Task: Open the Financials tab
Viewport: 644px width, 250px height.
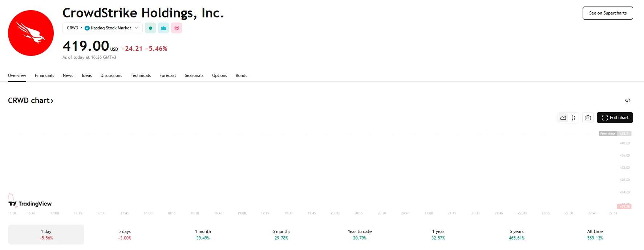Action: click(x=44, y=75)
